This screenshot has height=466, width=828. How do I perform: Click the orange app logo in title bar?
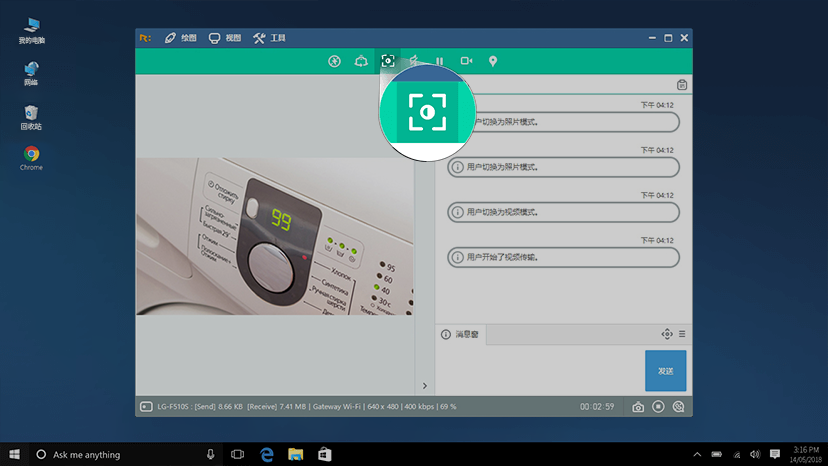[x=145, y=38]
